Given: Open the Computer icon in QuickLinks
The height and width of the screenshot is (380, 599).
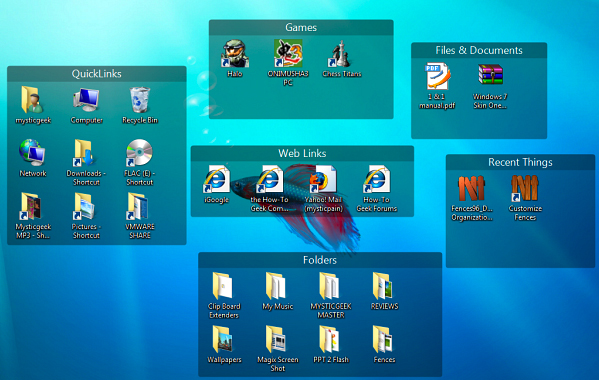Looking at the screenshot, I should [x=86, y=100].
